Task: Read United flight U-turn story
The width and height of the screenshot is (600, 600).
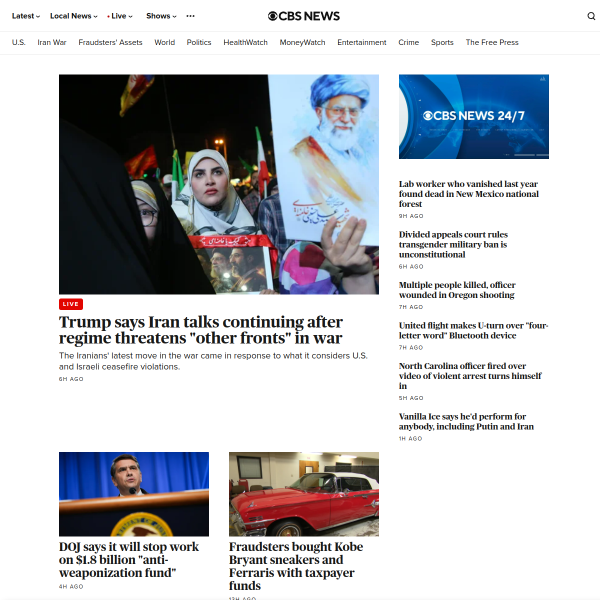Action: (473, 331)
